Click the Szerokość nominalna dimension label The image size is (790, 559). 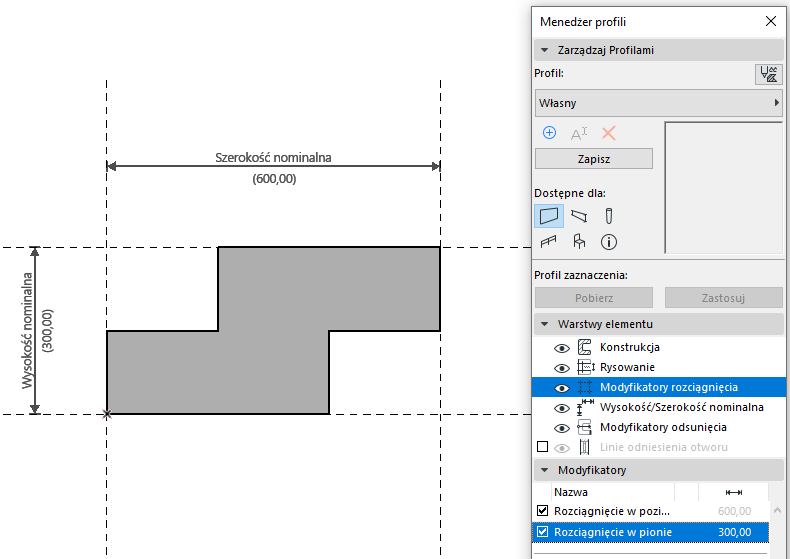coord(273,158)
